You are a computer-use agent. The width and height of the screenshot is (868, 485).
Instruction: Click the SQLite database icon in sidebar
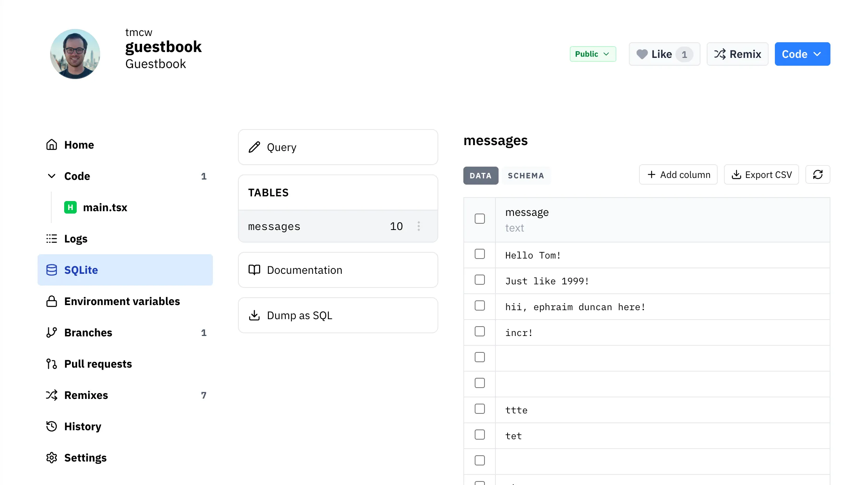(52, 270)
